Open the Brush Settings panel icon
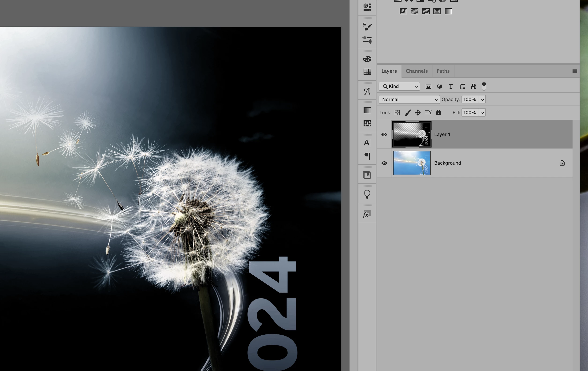Screen dimensions: 588x371 point(367,27)
